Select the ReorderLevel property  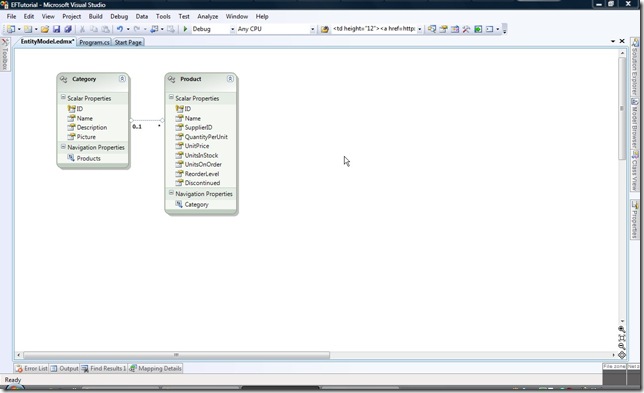click(202, 174)
